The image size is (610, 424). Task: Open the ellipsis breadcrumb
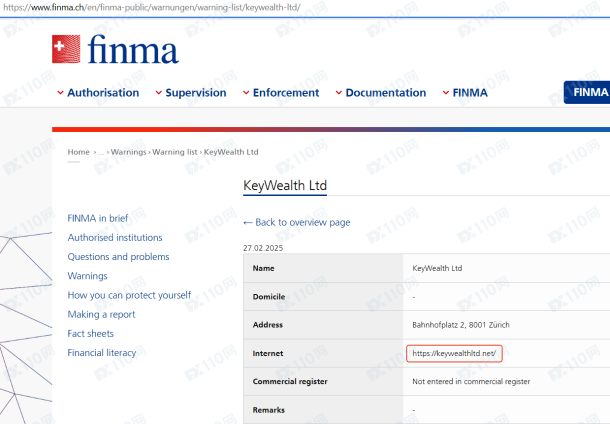click(x=101, y=152)
